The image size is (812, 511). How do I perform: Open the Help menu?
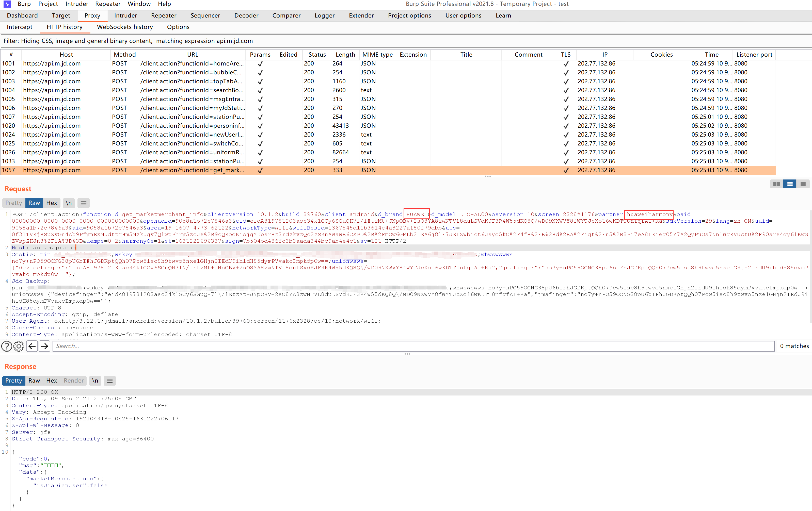pos(165,4)
